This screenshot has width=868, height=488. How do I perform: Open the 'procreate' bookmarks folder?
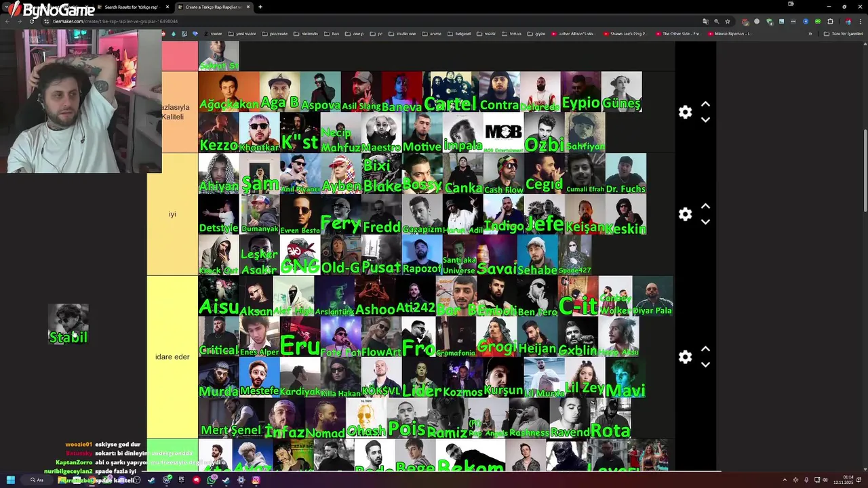tap(275, 34)
